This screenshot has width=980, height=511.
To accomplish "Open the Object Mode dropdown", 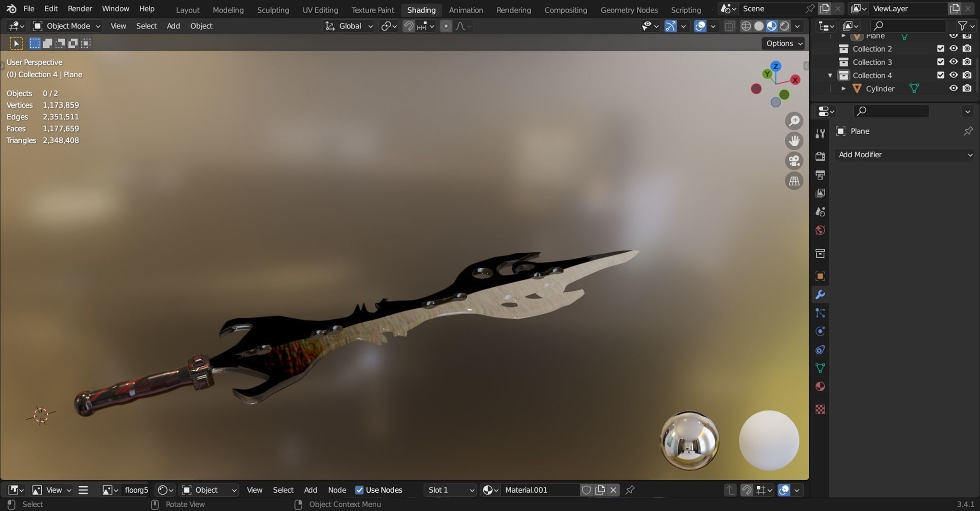I will 67,26.
